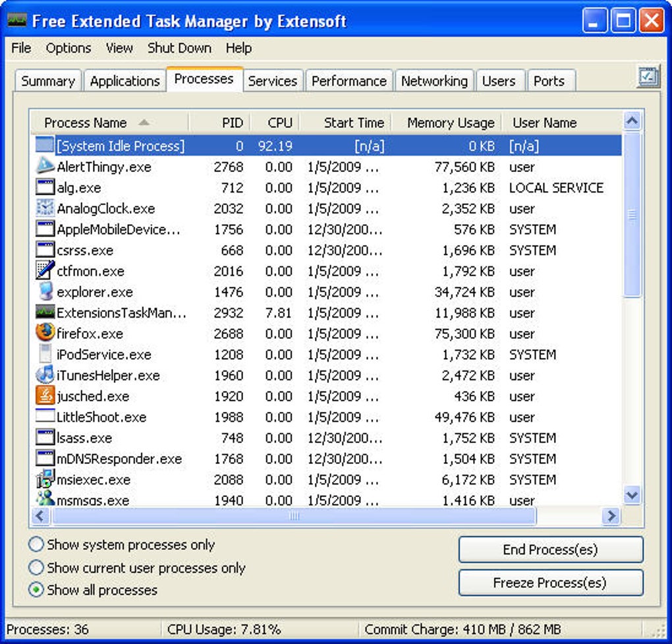
Task: Click the msiexec.exe installer icon
Action: pyautogui.click(x=45, y=479)
